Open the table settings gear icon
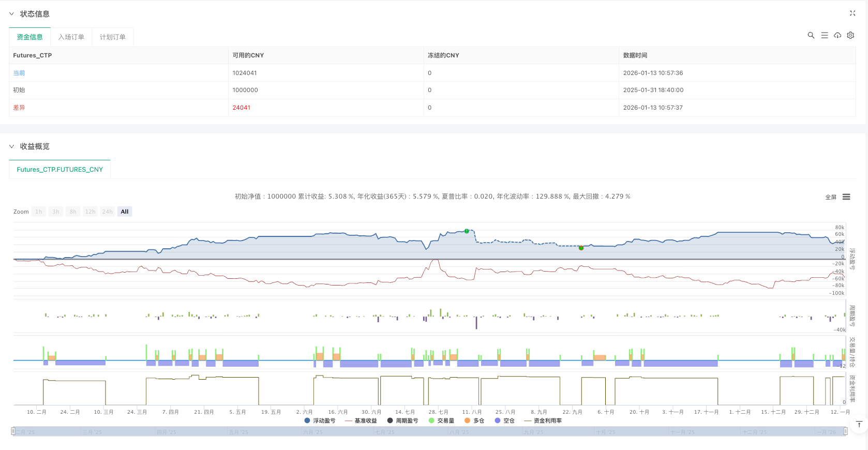The image size is (868, 450). [x=850, y=35]
